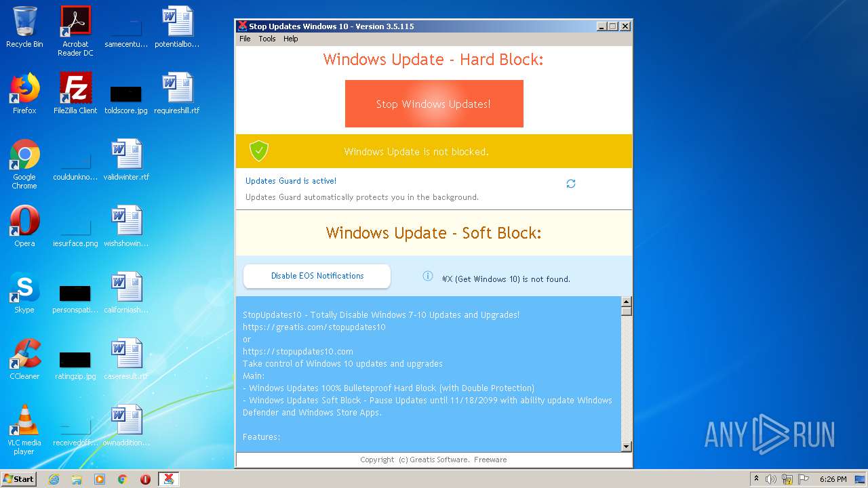Click the text area scrollbar down arrow
Viewport: 868px width, 488px height.
(627, 446)
